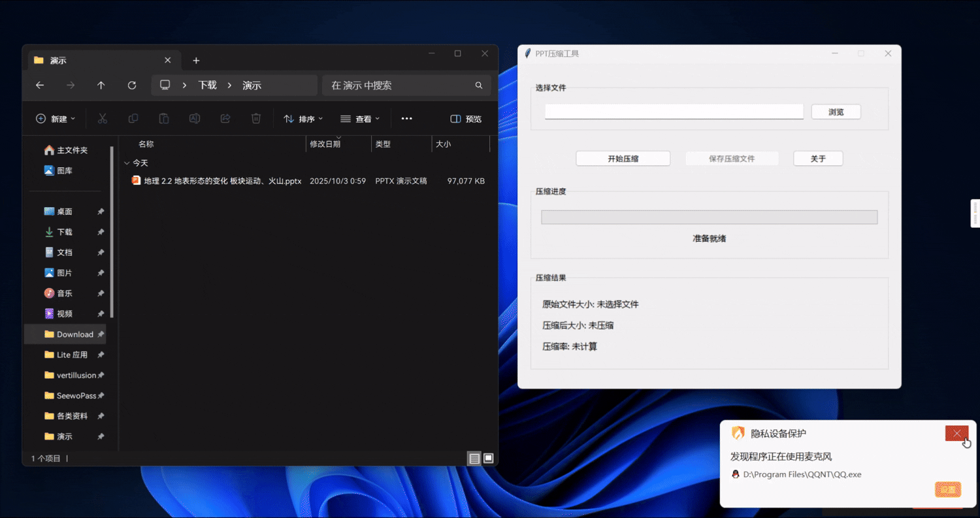Click the search magnifier icon

[x=478, y=86]
